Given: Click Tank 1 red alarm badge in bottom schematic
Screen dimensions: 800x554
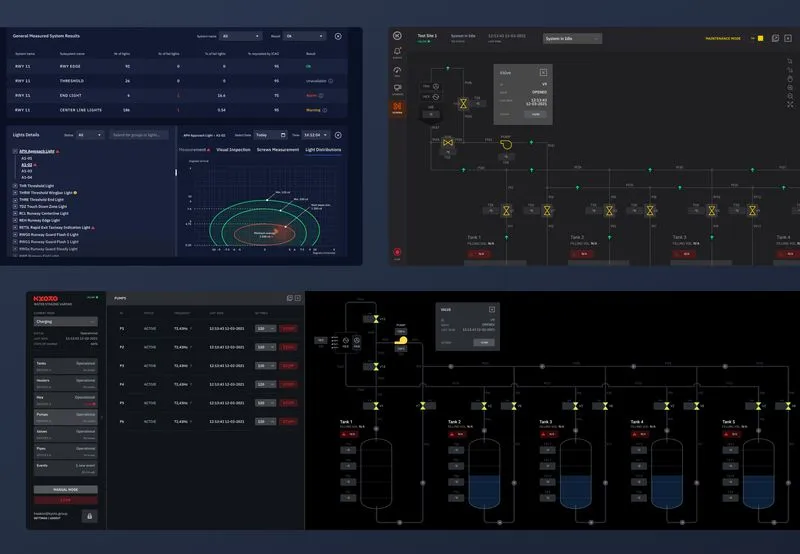Looking at the screenshot, I should (349, 434).
